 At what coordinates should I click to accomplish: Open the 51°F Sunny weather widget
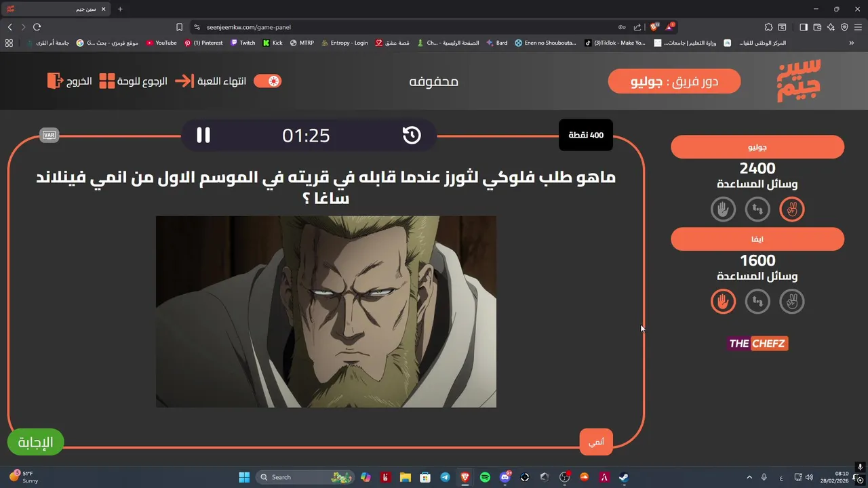[x=24, y=477]
